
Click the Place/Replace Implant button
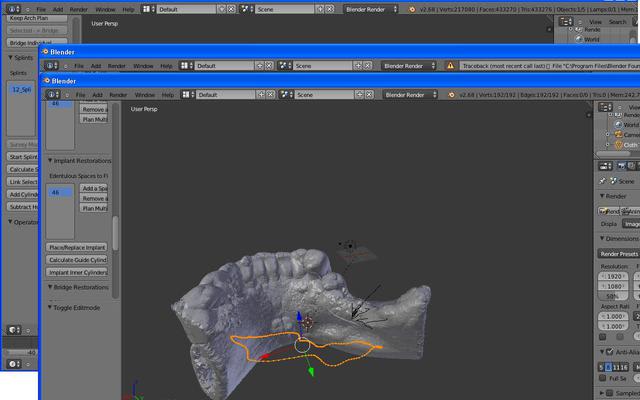[77, 247]
